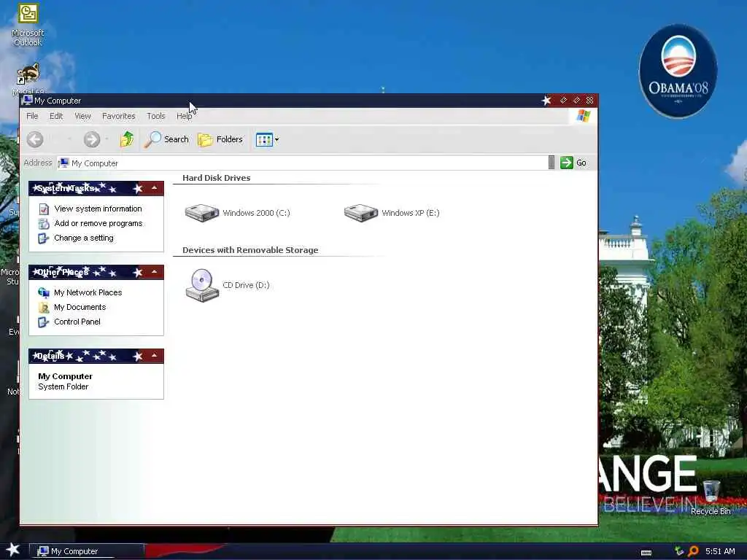Click the Windows flag logo in menu bar

click(583, 116)
